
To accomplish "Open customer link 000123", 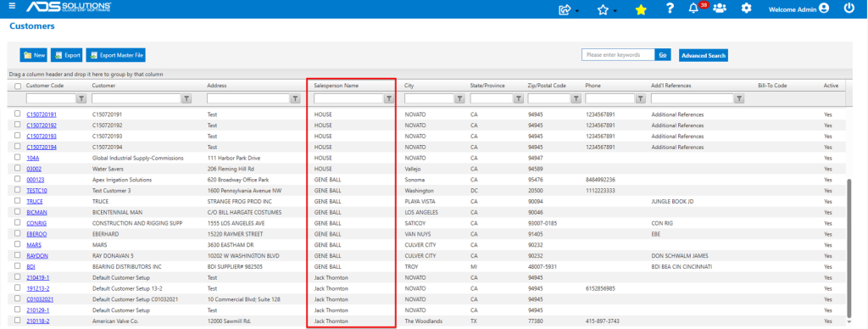I will tap(35, 180).
